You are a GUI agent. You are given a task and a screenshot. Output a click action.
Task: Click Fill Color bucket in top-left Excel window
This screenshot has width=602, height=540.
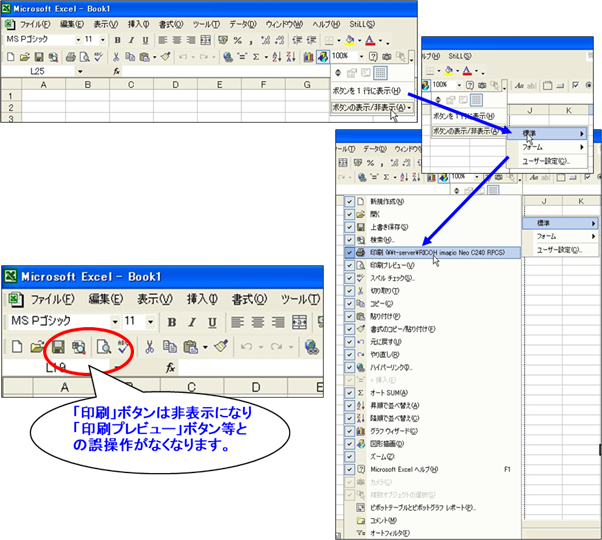(350, 40)
